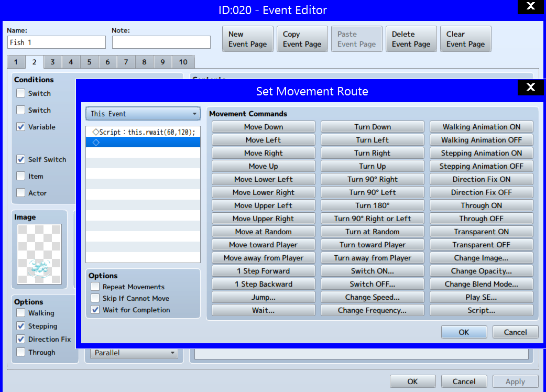
Task: Add Direction Fix OFF command
Action: point(481,192)
